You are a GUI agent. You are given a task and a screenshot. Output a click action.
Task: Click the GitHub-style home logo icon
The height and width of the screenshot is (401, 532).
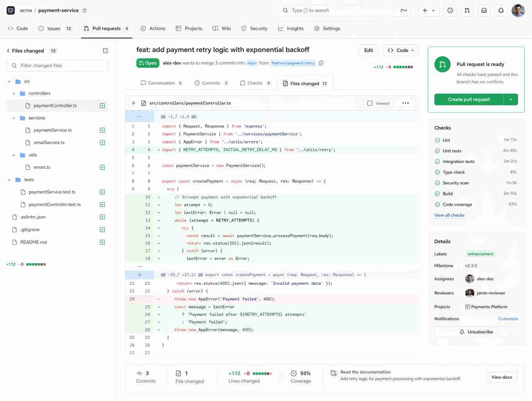click(x=11, y=11)
